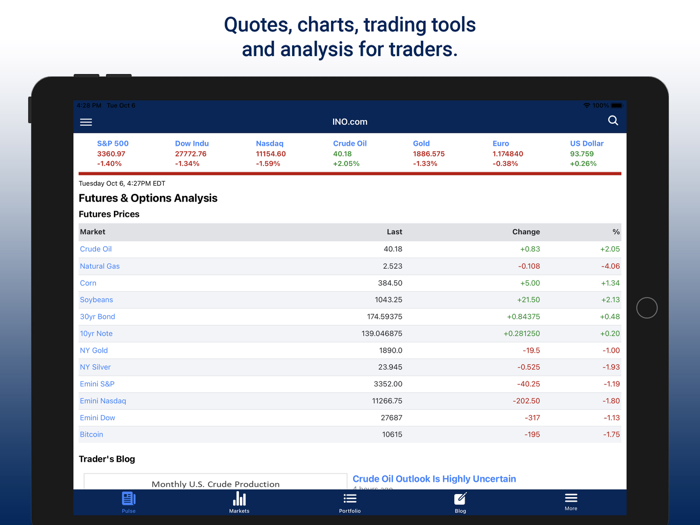Open Dow Indu ticker quote

(x=192, y=153)
